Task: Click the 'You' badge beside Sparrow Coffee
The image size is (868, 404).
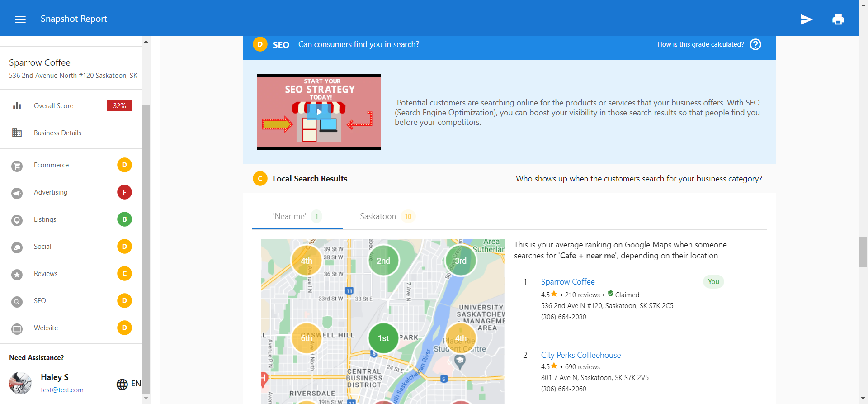Action: tap(713, 282)
